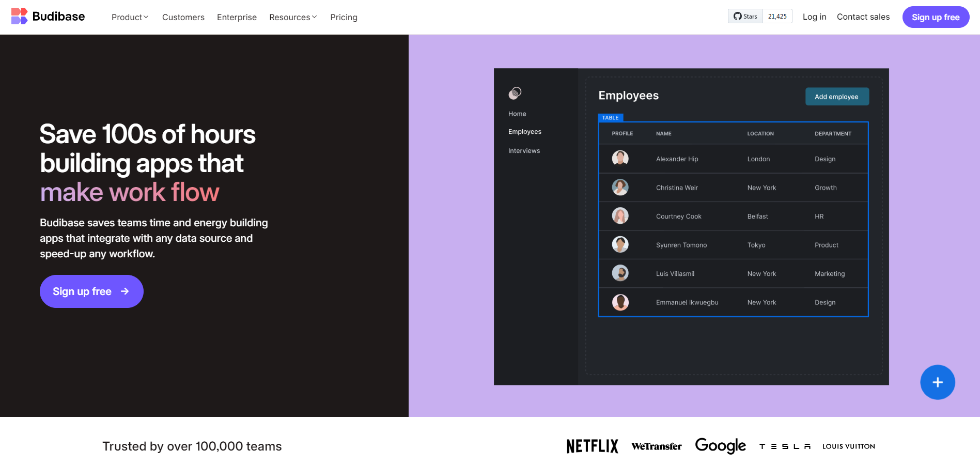Viewport: 980px width, 465px height.
Task: Click the Contact sales link
Action: tap(863, 17)
